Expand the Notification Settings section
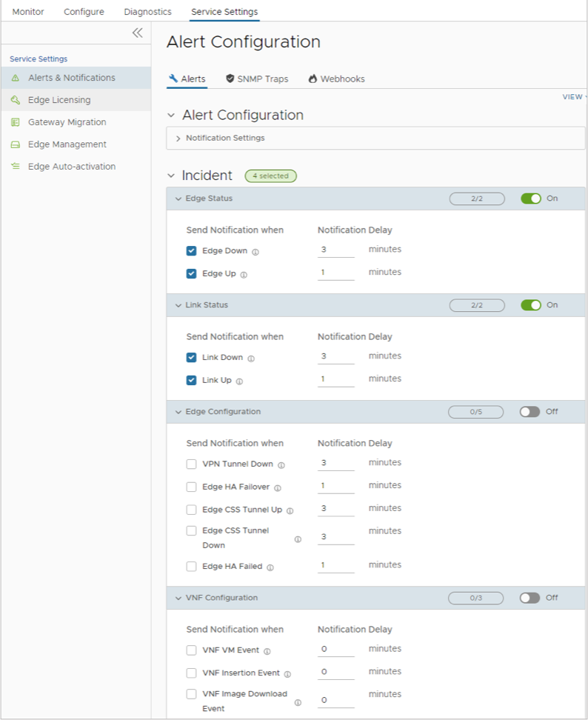 (178, 139)
